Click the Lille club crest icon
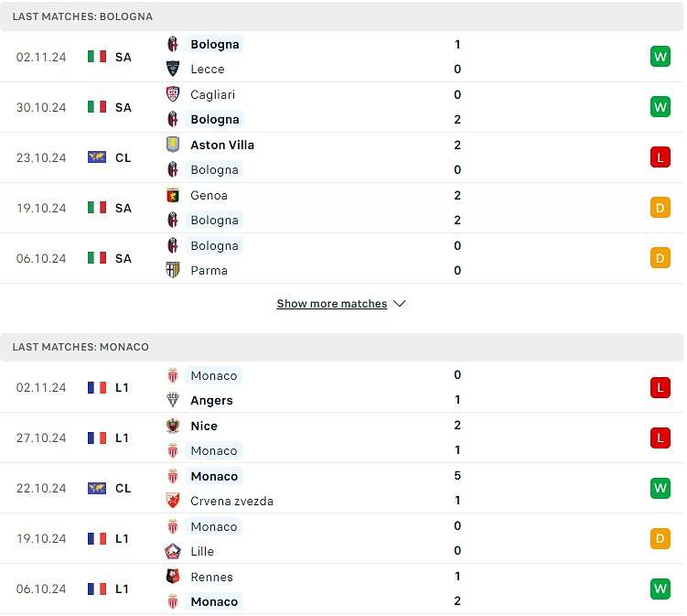The height and width of the screenshot is (616, 687). [x=173, y=551]
